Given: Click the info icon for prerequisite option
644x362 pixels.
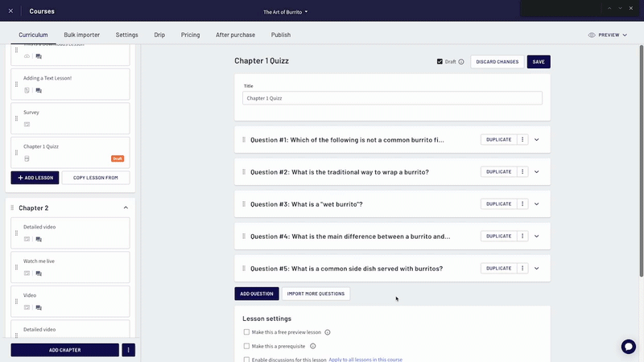Looking at the screenshot, I should pos(312,346).
